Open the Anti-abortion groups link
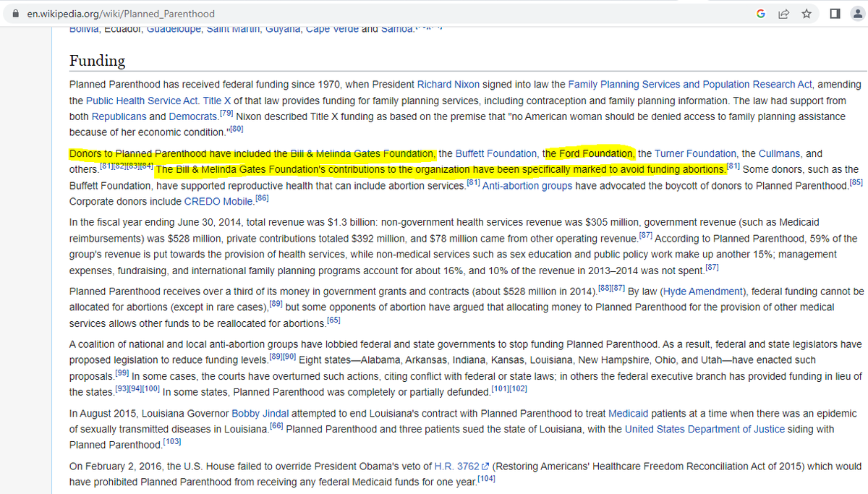The height and width of the screenshot is (494, 868). point(527,185)
